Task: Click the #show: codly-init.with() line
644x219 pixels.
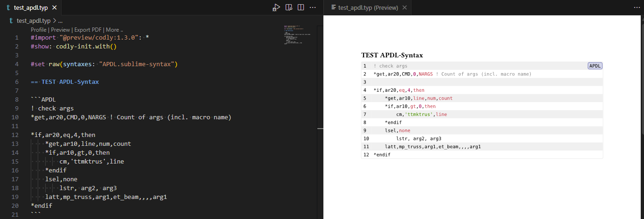Action: tap(74, 47)
